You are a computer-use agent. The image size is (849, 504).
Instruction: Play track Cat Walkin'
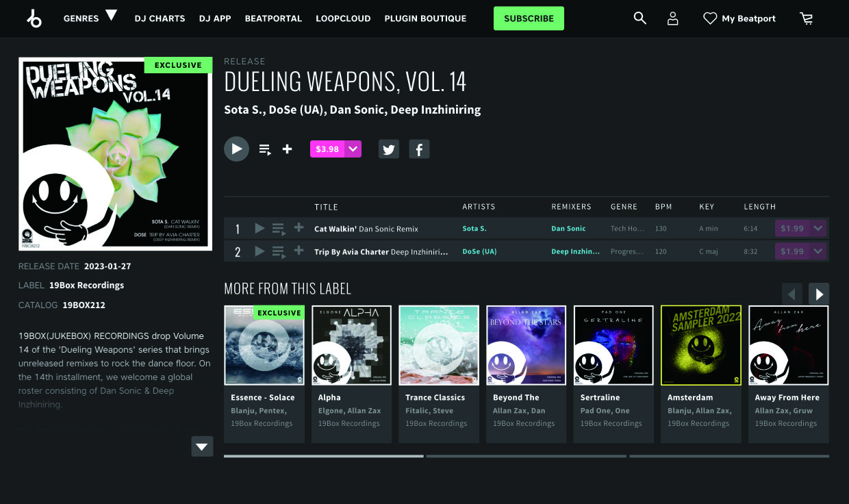pyautogui.click(x=259, y=228)
